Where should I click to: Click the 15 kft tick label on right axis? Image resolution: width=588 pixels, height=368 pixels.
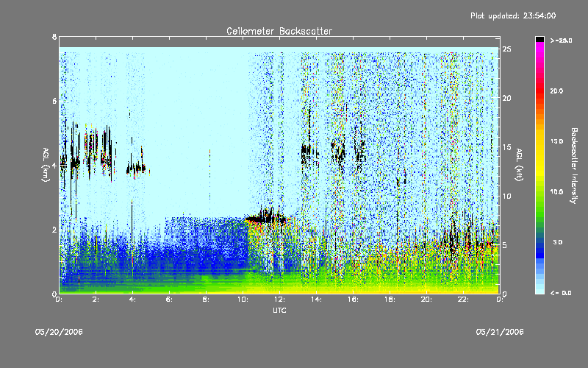506,147
